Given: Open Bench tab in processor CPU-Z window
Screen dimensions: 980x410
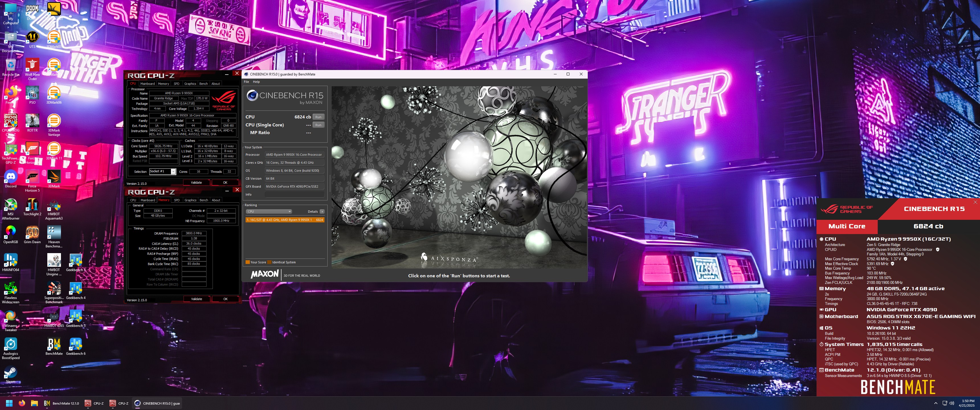Looking at the screenshot, I should 203,84.
